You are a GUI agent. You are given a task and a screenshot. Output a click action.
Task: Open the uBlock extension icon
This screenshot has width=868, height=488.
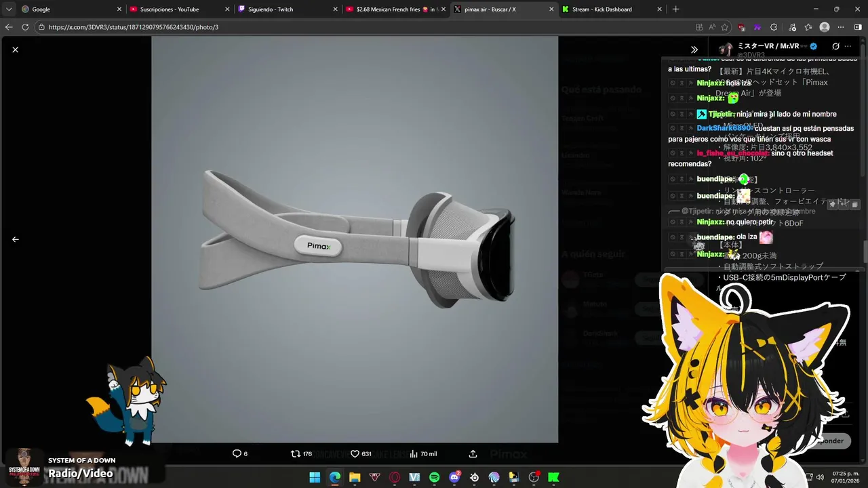[x=742, y=27]
